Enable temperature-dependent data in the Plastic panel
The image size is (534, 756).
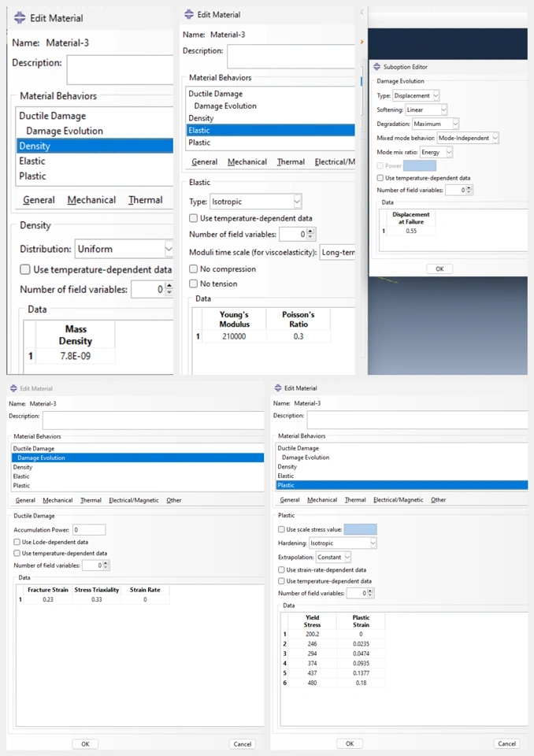tap(281, 581)
